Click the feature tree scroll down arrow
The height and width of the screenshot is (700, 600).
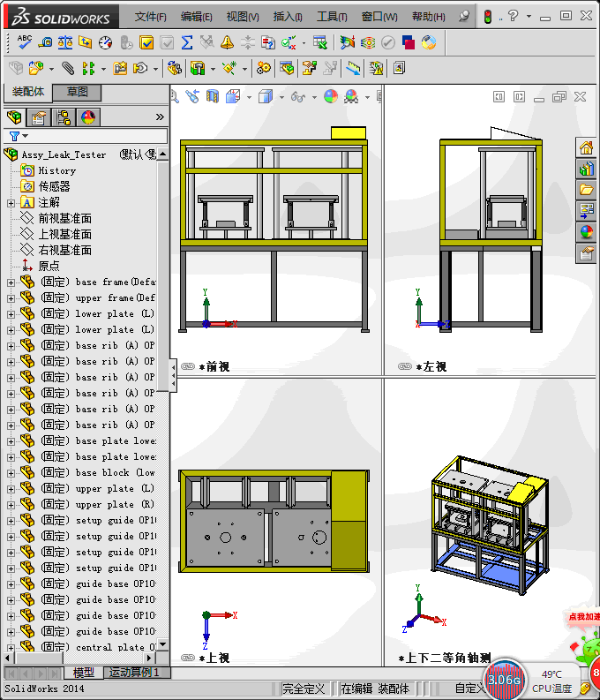point(163,644)
